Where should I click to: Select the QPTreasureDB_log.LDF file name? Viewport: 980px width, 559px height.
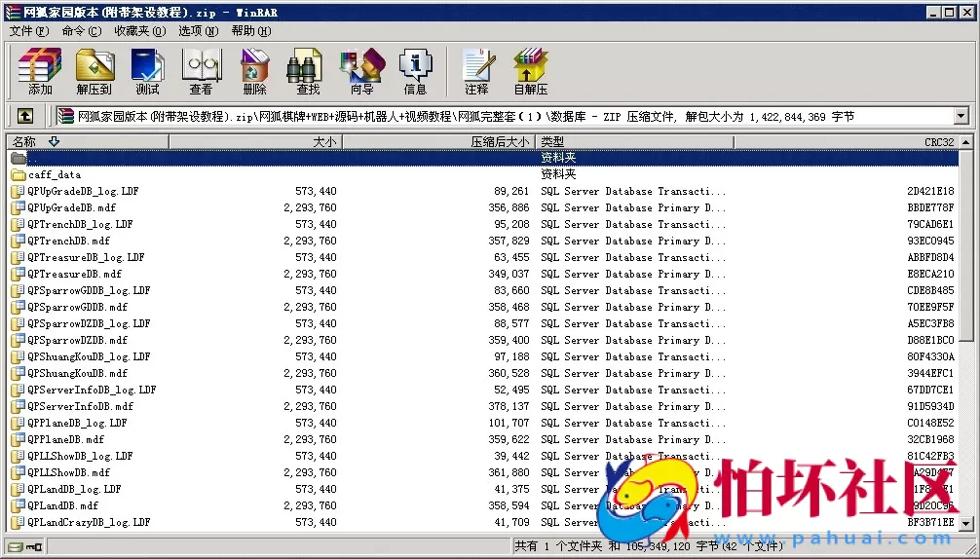click(87, 257)
